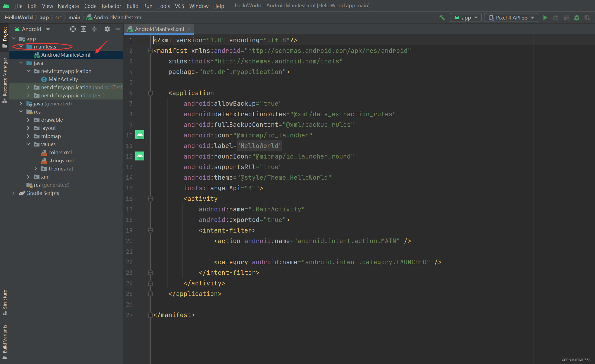Click the strings.xml file in values folder
The image size is (595, 364).
[x=61, y=160]
